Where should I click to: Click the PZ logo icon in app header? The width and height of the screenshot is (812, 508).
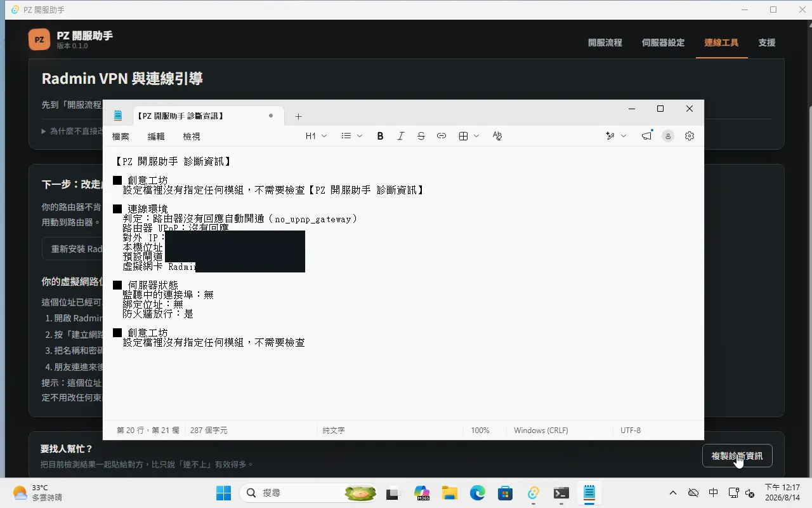[x=39, y=39]
